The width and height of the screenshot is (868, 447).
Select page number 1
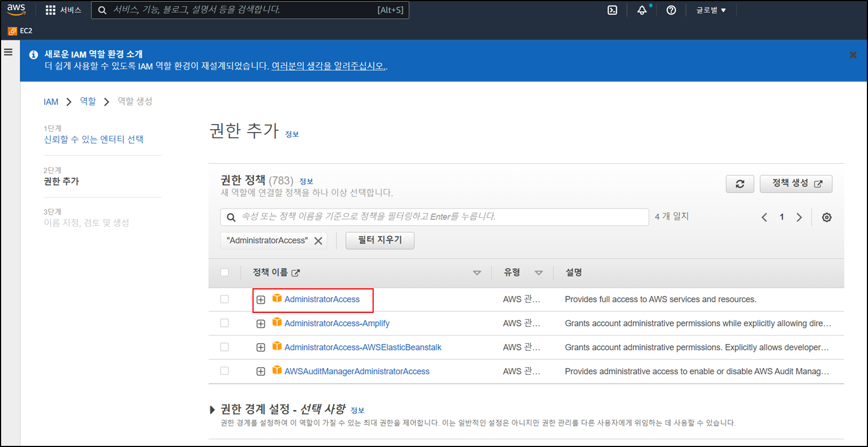click(782, 217)
